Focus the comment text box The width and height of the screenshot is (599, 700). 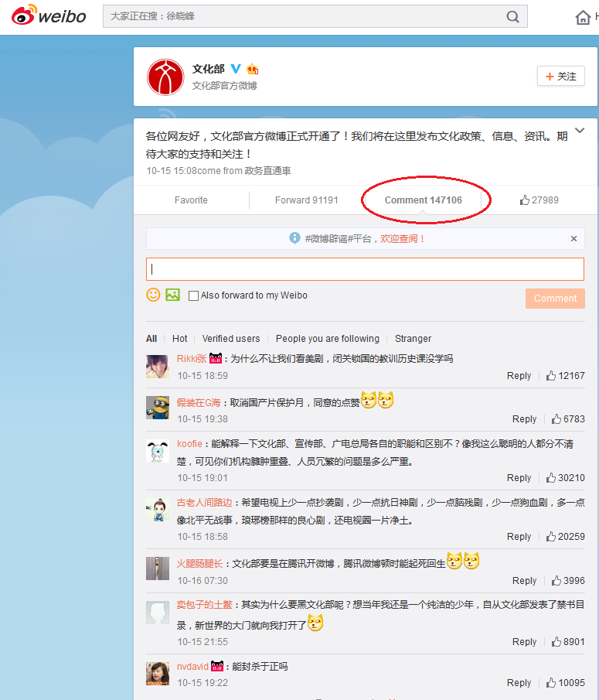(365, 268)
